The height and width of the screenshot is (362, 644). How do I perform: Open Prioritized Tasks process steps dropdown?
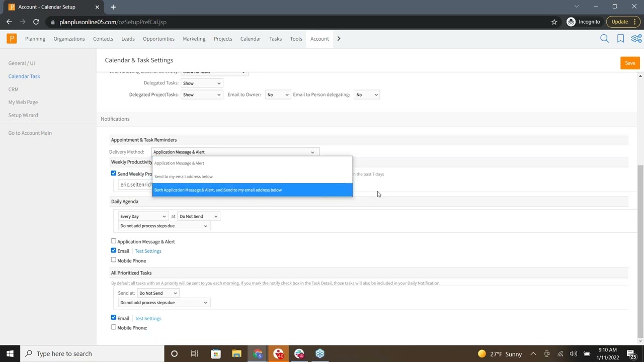pyautogui.click(x=164, y=303)
